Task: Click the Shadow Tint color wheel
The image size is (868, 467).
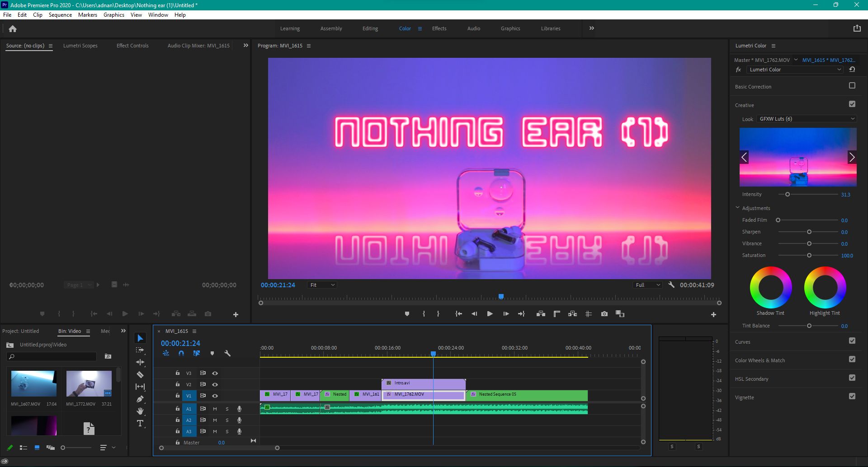Action: (x=770, y=288)
